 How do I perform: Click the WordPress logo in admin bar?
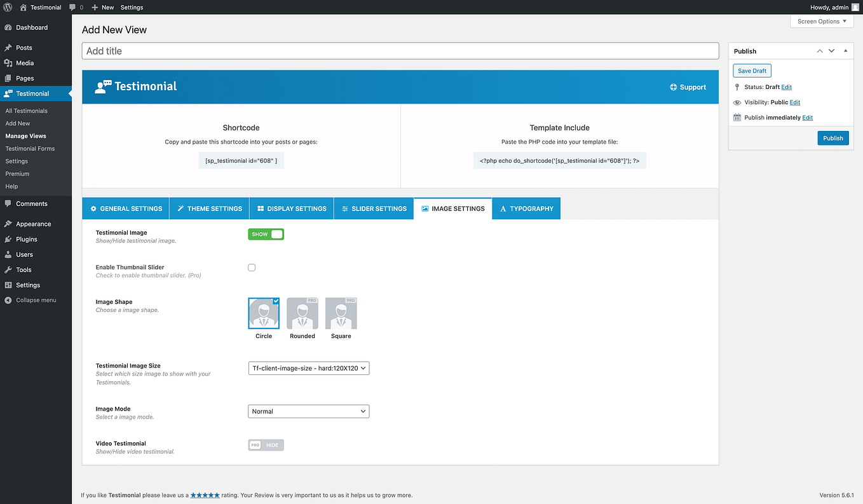pyautogui.click(x=8, y=7)
